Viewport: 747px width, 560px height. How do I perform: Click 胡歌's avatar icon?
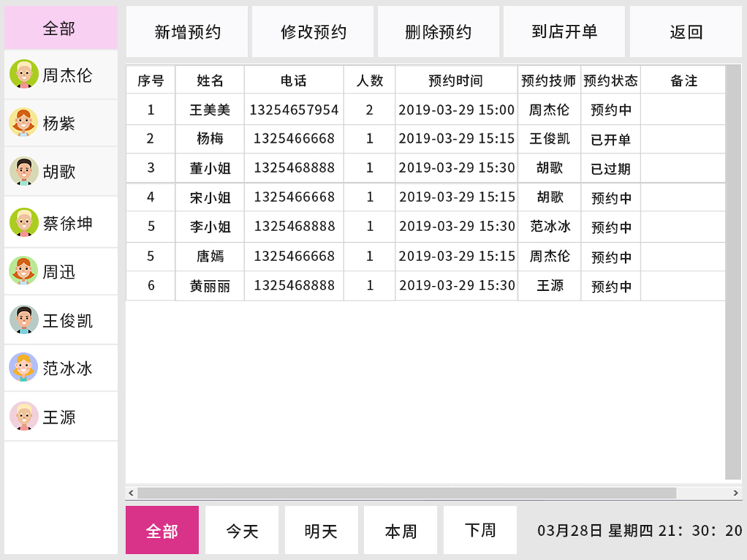[x=24, y=171]
